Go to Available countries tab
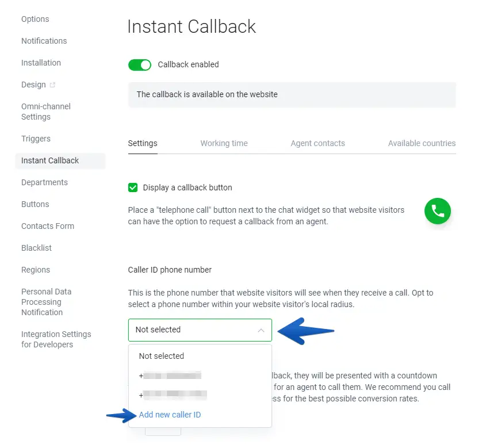This screenshot has height=448, width=482. point(422,143)
